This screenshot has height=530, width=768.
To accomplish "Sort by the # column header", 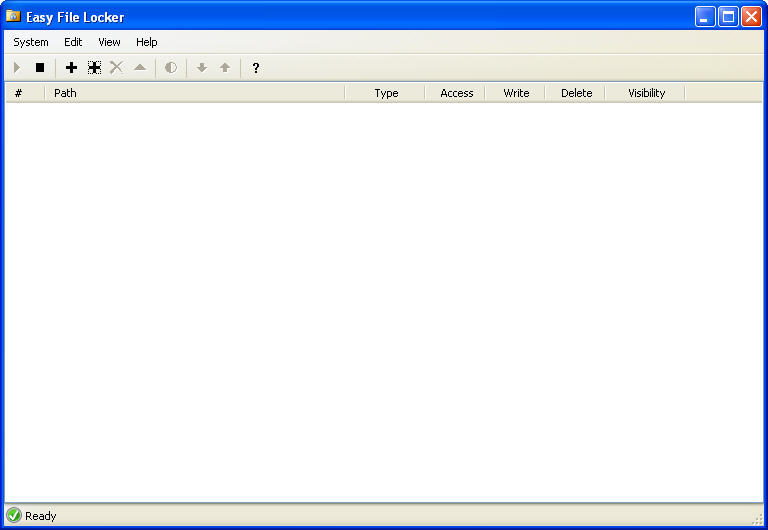I will pyautogui.click(x=25, y=93).
